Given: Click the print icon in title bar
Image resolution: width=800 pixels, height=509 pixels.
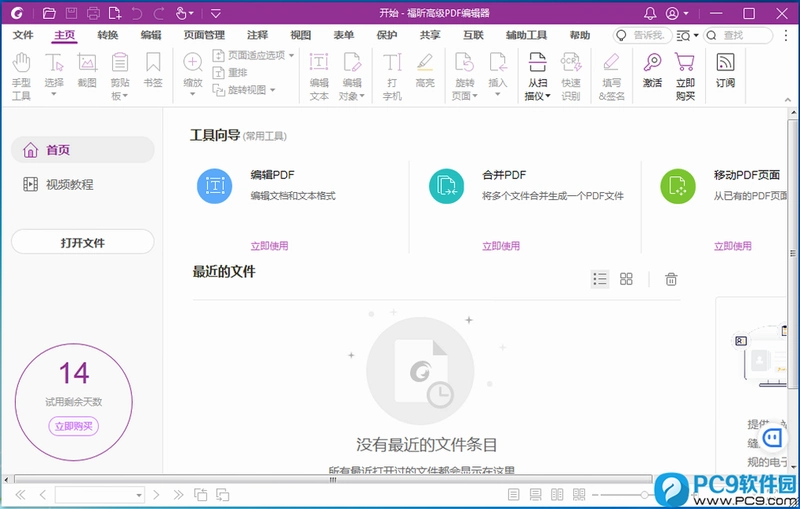Looking at the screenshot, I should 93,13.
